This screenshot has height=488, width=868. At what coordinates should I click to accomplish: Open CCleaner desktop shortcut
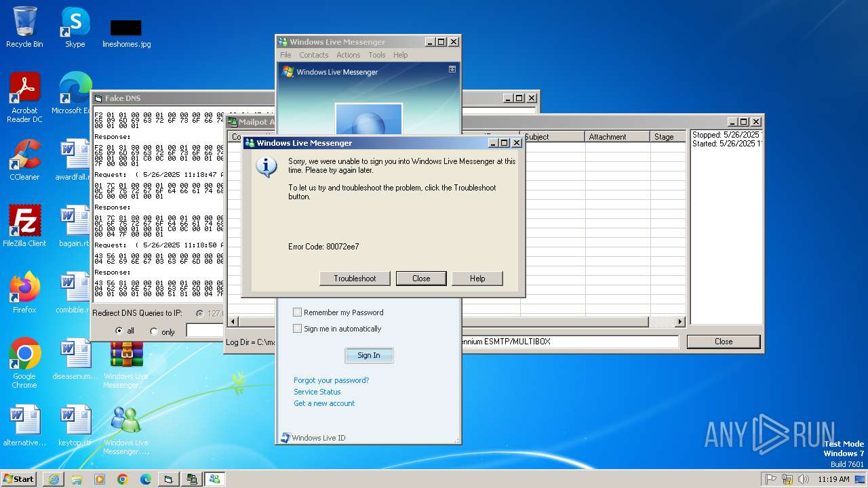24,160
